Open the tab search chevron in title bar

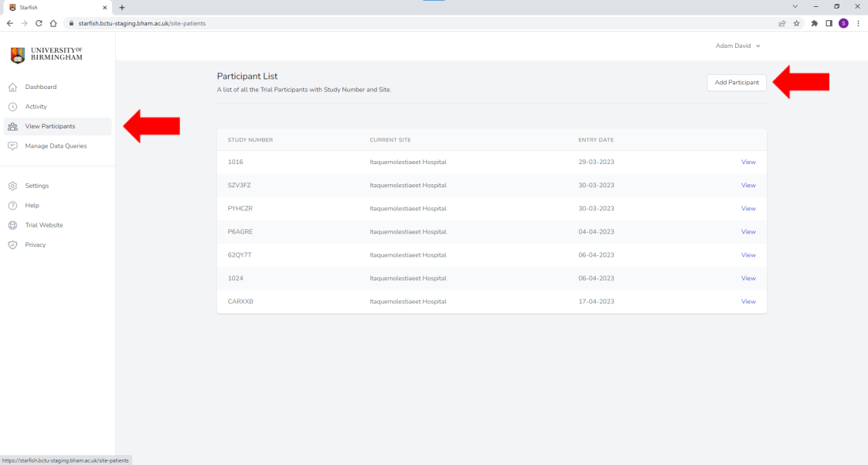[x=795, y=7]
